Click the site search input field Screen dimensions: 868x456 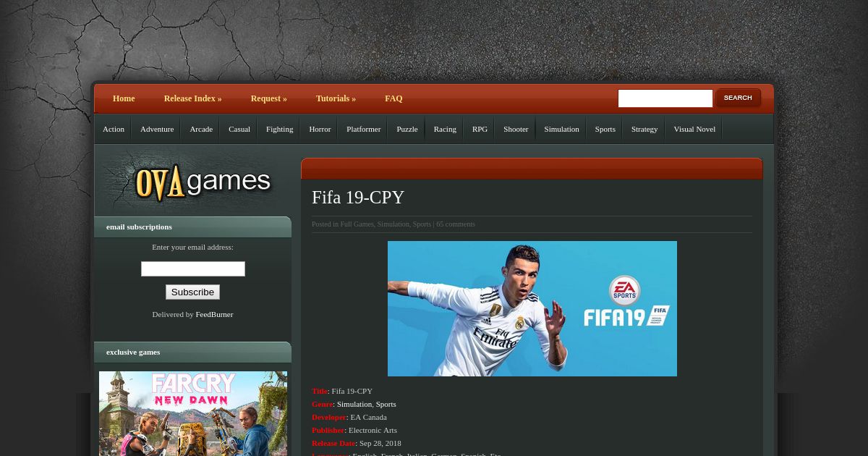[665, 98]
